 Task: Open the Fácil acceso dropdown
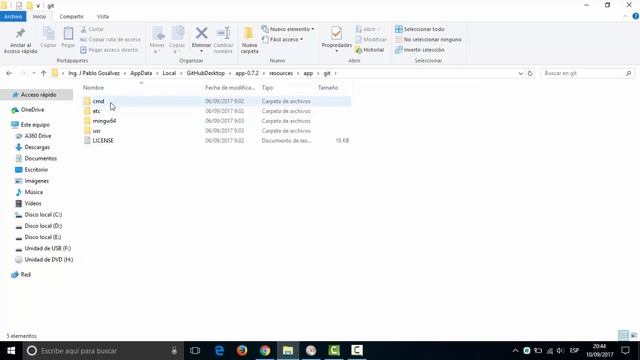click(x=282, y=40)
